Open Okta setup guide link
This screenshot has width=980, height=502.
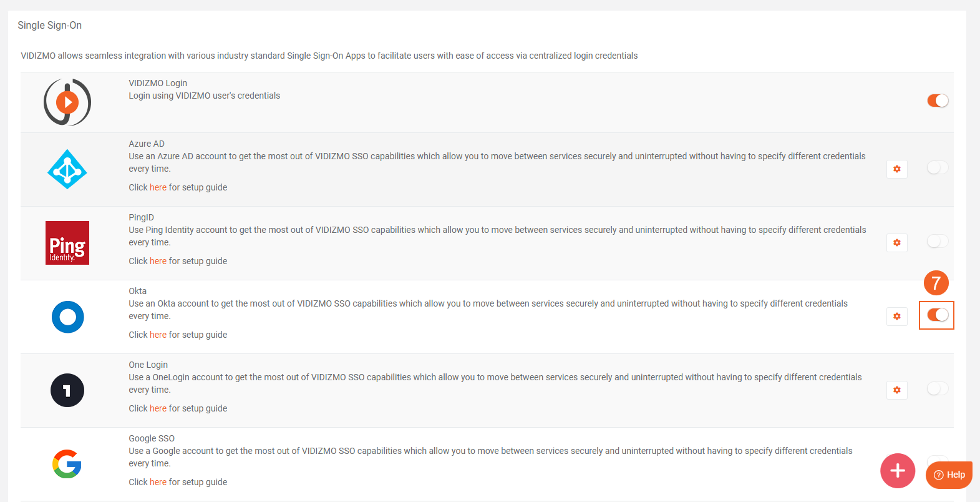pos(158,335)
